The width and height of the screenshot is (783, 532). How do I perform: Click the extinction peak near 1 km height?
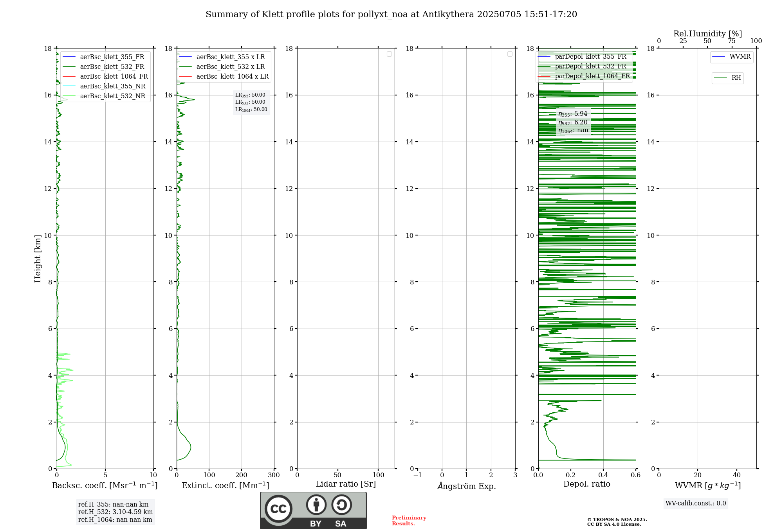point(190,446)
